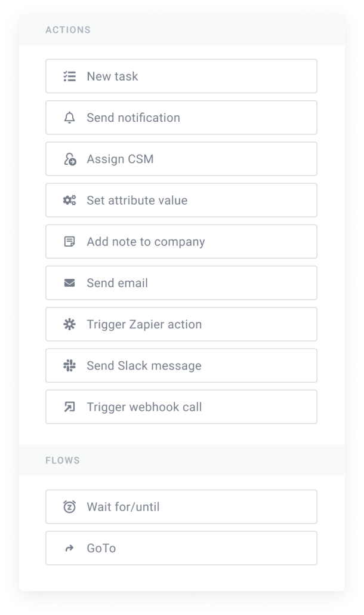Click the alarm clock icon for Wait
364x615 pixels.
click(69, 507)
